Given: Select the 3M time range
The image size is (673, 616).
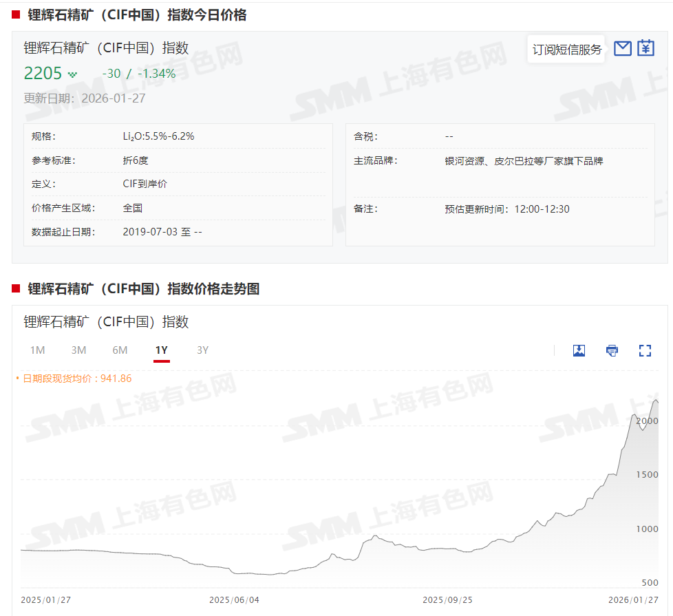Looking at the screenshot, I should click(78, 350).
